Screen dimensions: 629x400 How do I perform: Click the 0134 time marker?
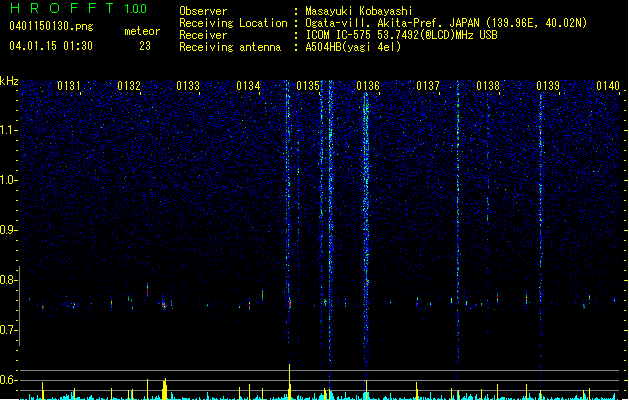(x=248, y=86)
